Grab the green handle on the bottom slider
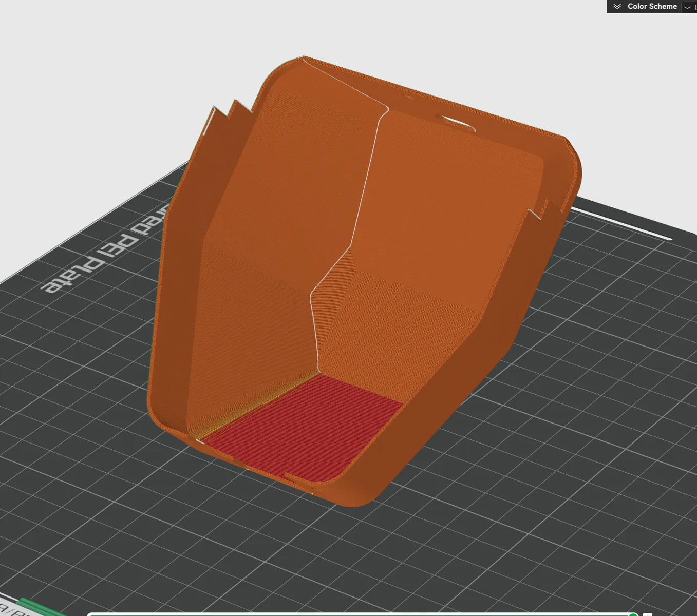The width and height of the screenshot is (697, 616). pos(634,614)
